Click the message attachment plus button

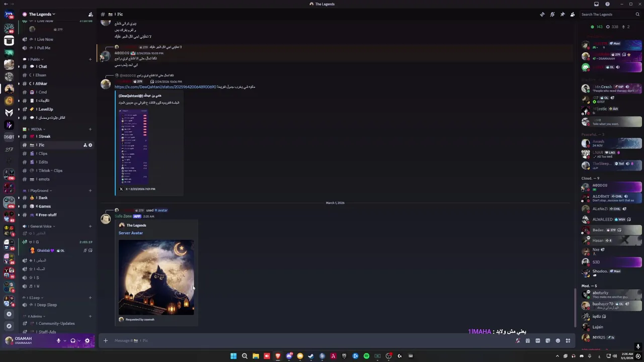(106, 341)
